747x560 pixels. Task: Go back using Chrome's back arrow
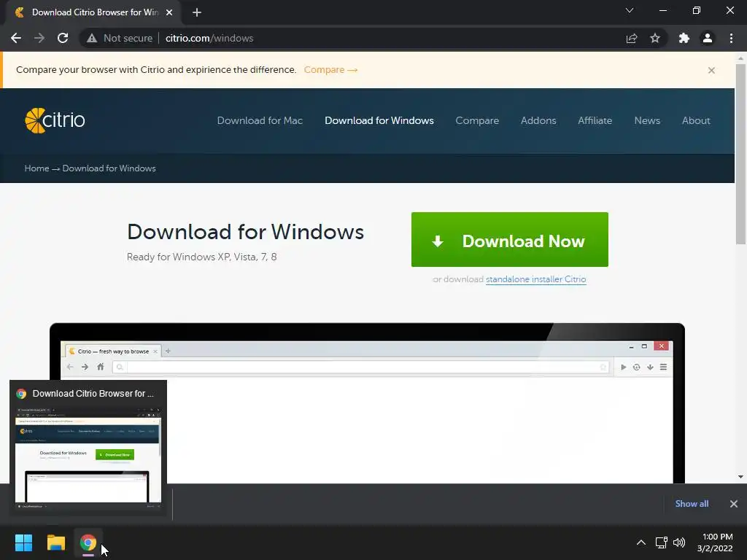[x=16, y=38]
